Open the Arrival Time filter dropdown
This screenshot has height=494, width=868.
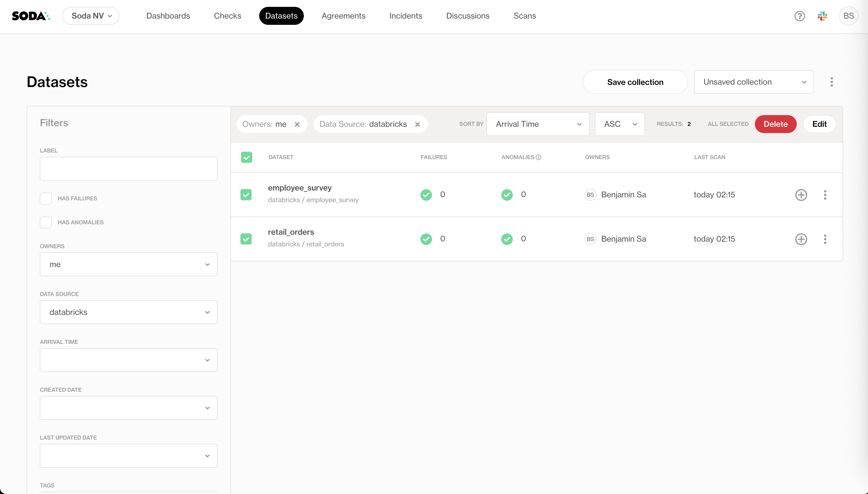(x=128, y=360)
